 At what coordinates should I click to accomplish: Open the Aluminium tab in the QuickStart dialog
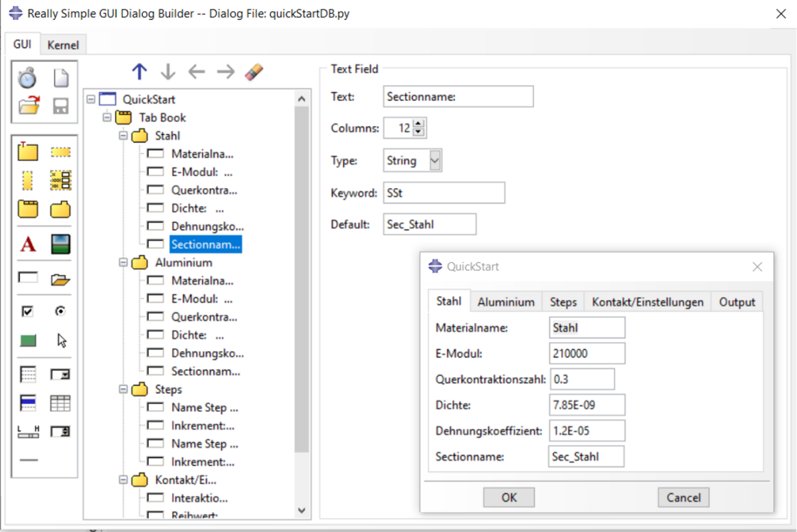click(x=506, y=302)
